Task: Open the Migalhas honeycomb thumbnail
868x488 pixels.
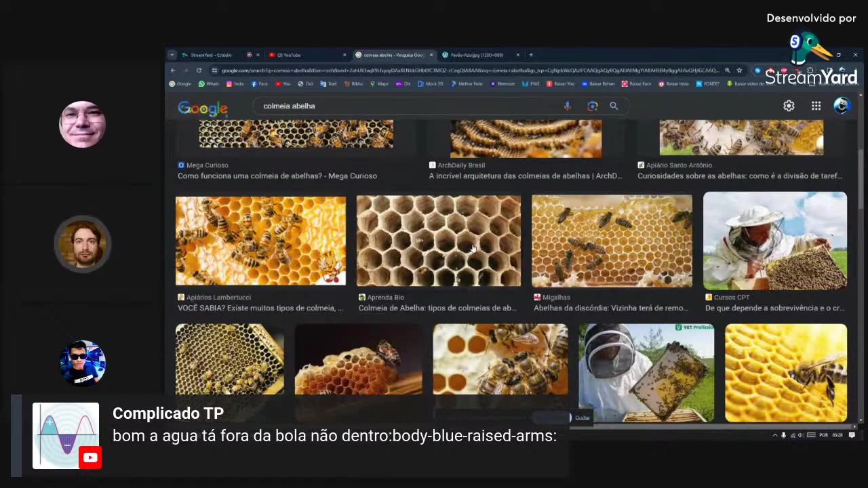Action: point(612,241)
